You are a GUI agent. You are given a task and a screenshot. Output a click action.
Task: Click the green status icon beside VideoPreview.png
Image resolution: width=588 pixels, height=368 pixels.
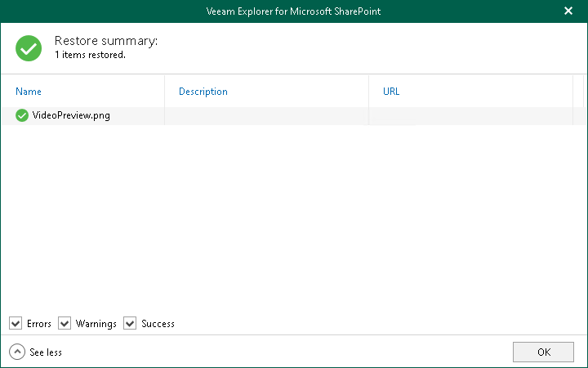pos(22,115)
